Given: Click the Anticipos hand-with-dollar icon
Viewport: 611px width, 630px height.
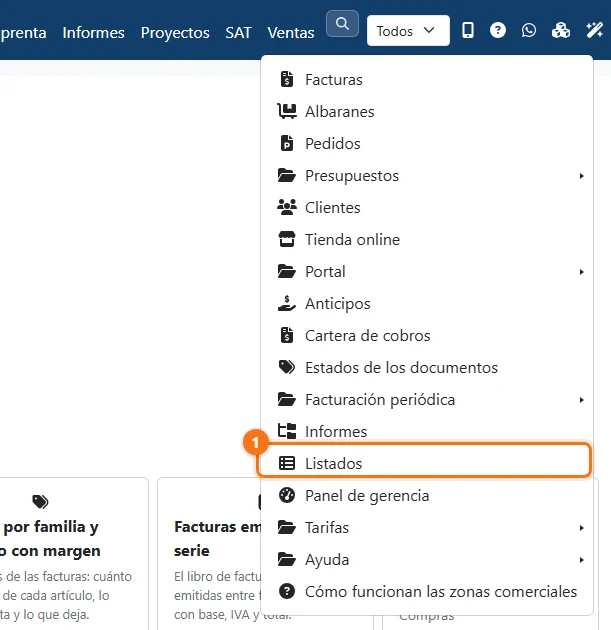Looking at the screenshot, I should (x=287, y=303).
